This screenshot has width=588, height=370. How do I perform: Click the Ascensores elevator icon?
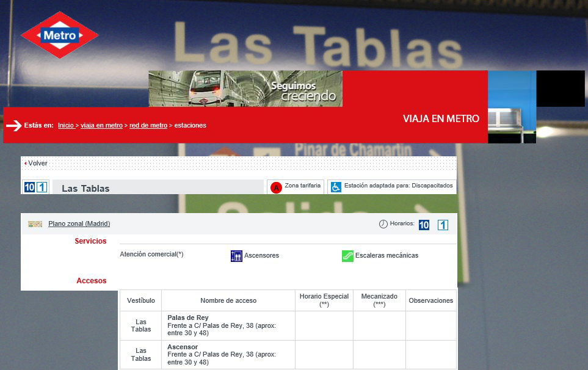tap(236, 256)
